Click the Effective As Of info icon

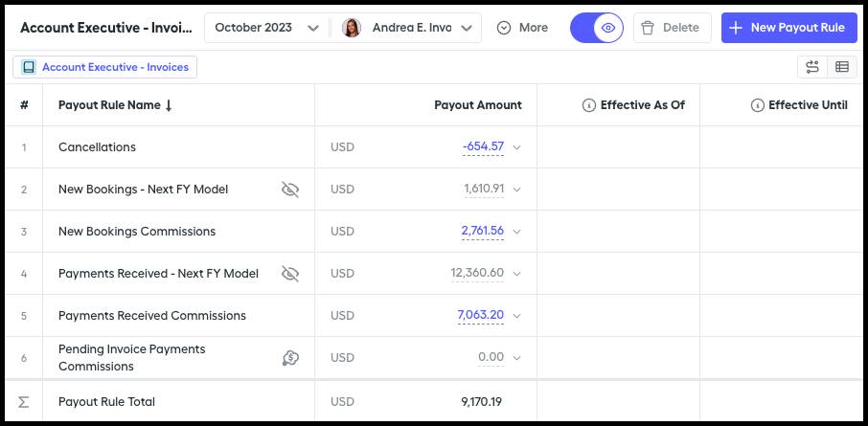(x=589, y=105)
